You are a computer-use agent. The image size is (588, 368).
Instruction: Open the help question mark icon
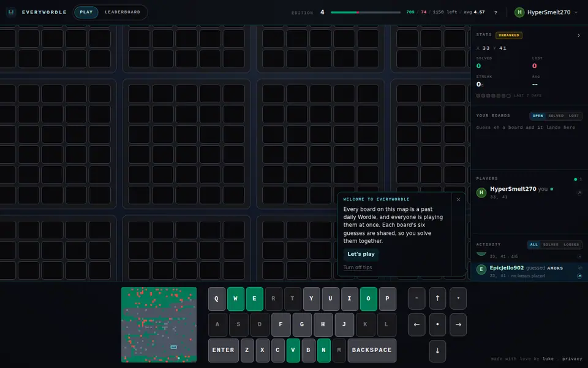(x=496, y=12)
